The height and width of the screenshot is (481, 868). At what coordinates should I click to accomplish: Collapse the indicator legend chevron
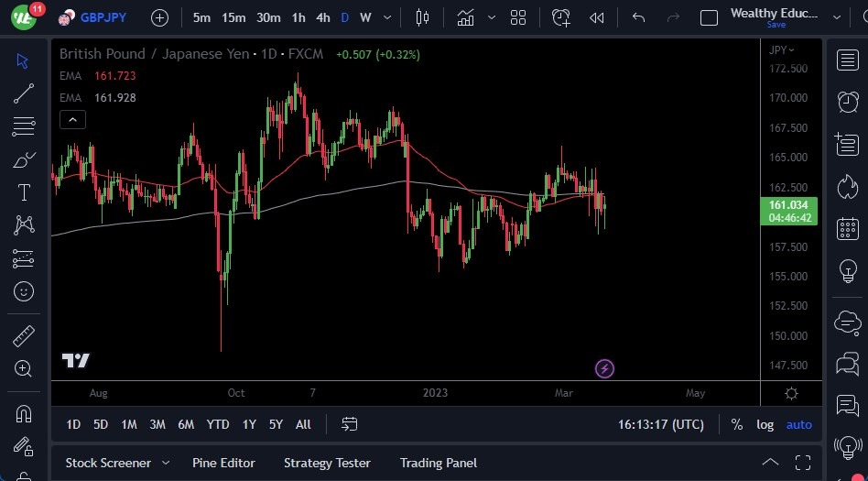pos(72,119)
